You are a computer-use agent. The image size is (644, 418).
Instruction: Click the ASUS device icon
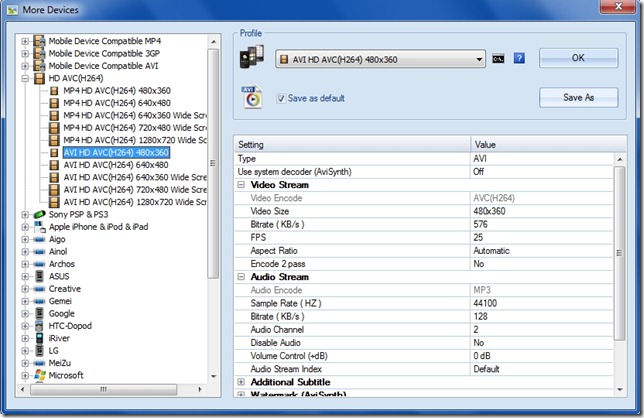click(x=39, y=276)
